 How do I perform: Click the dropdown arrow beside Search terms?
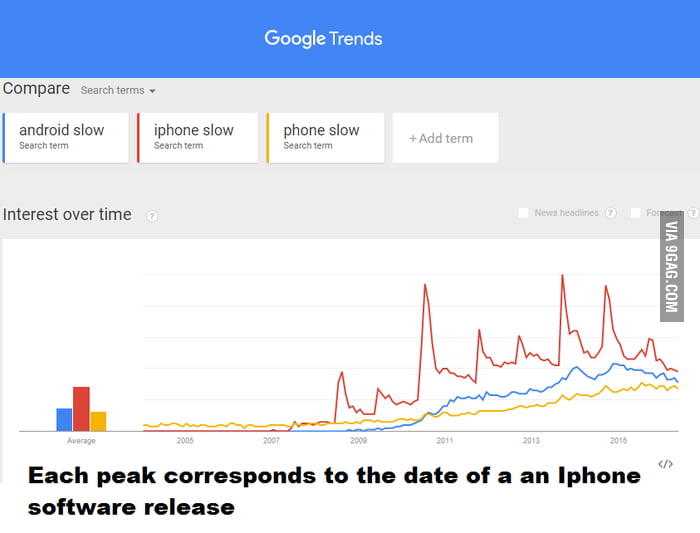click(152, 91)
